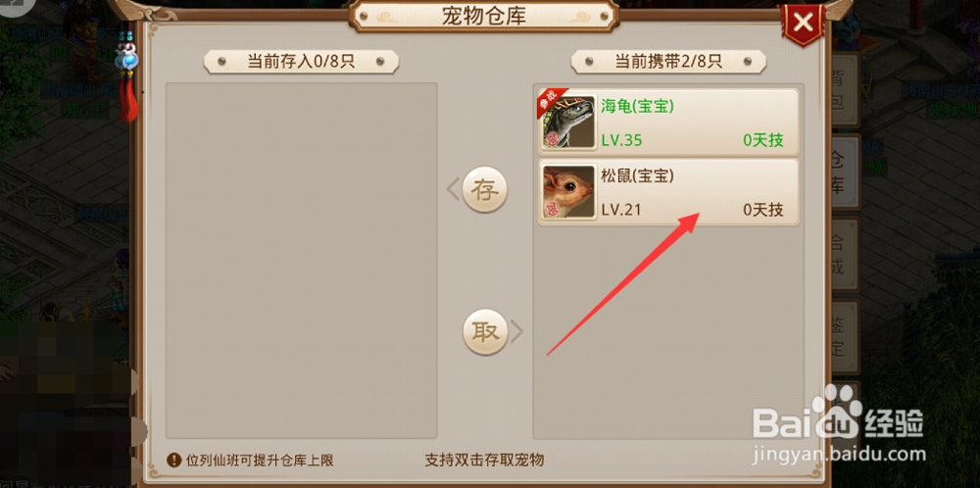The width and height of the screenshot is (980, 488).
Task: Open the 合成 side tab
Action: pos(845,254)
